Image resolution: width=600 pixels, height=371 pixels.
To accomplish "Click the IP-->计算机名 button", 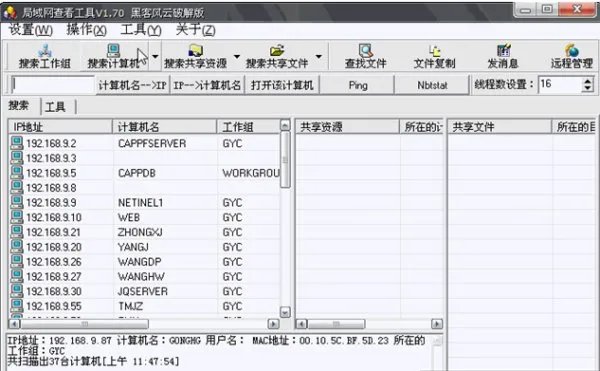I will 207,85.
